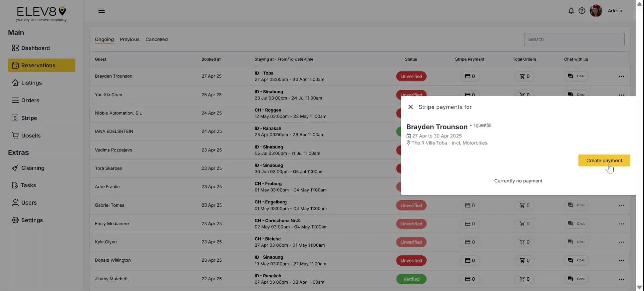Open Reservations in sidebar
Image resolution: width=644 pixels, height=291 pixels.
42,65
